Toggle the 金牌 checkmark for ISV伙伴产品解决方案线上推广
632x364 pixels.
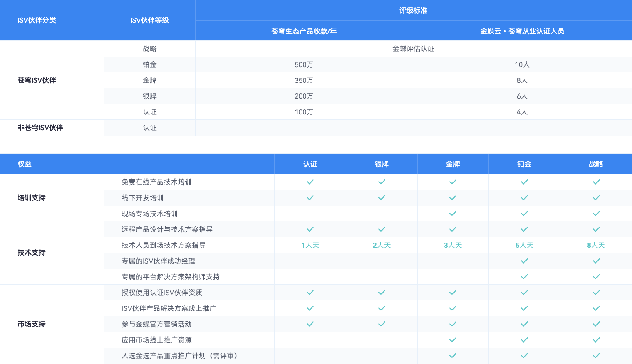(x=453, y=308)
